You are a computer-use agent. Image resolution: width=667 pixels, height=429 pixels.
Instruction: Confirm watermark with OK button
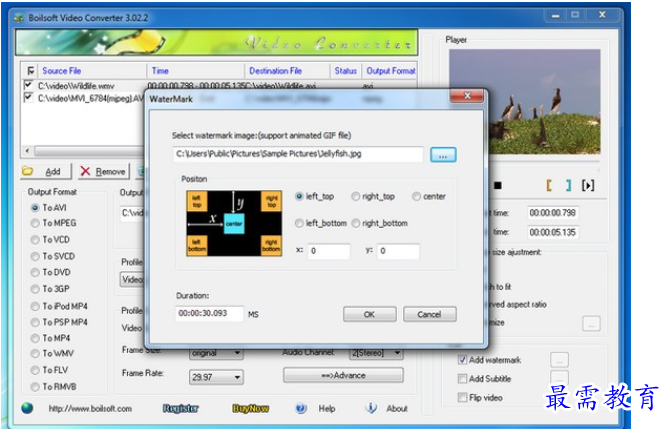369,315
